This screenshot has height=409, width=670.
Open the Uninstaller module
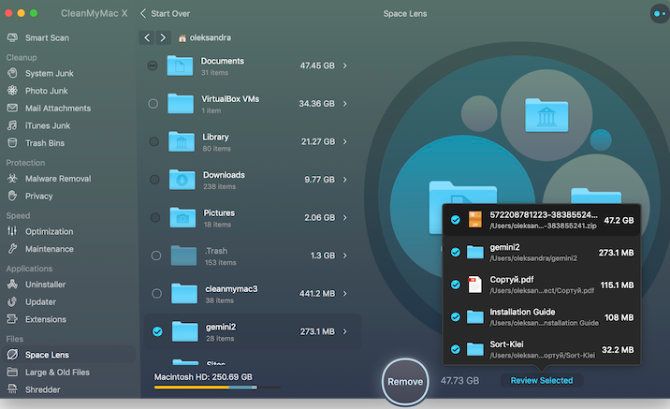click(47, 285)
